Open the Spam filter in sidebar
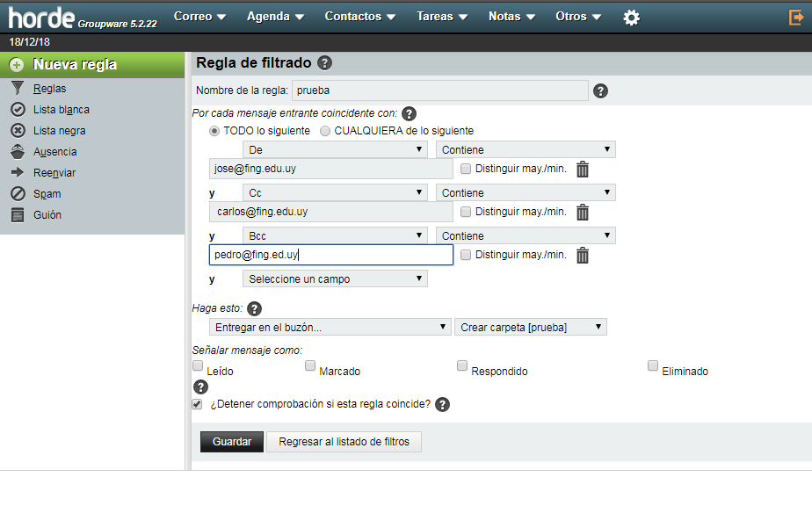This screenshot has width=812, height=506. (47, 194)
